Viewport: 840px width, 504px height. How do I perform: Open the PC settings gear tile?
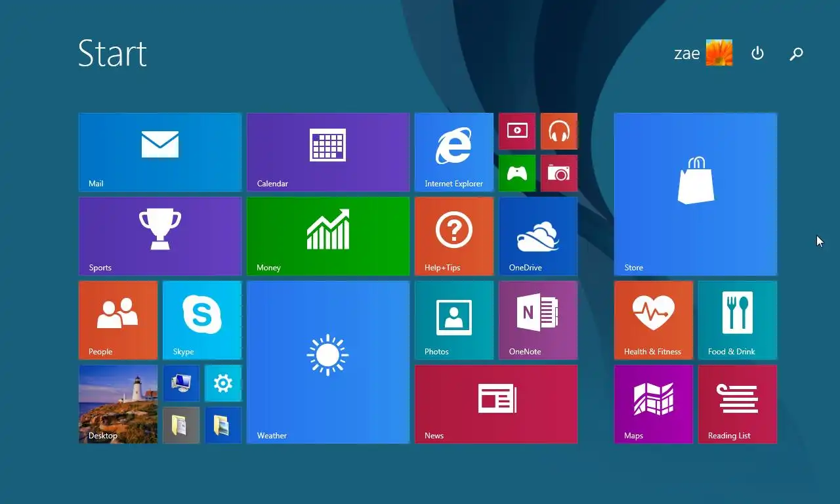point(223,383)
